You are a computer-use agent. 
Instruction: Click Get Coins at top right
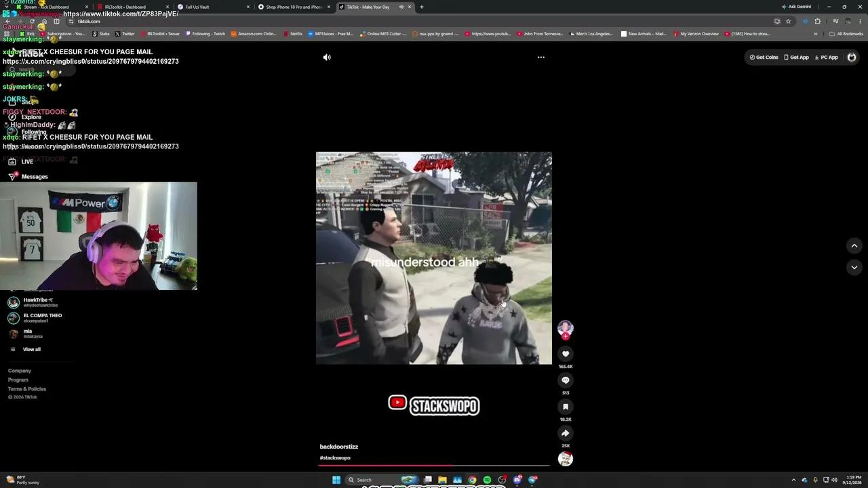[764, 58]
